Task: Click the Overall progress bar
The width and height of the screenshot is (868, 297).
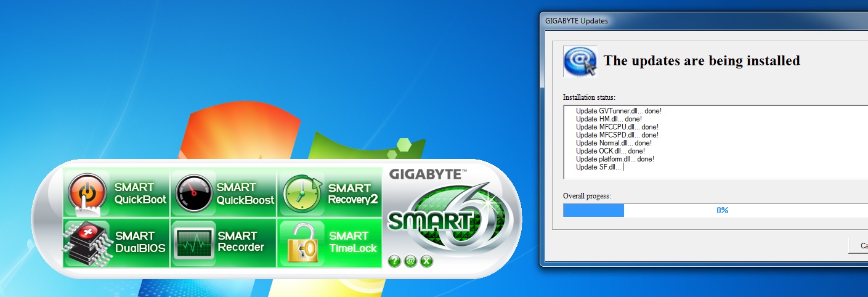Action: click(x=715, y=210)
